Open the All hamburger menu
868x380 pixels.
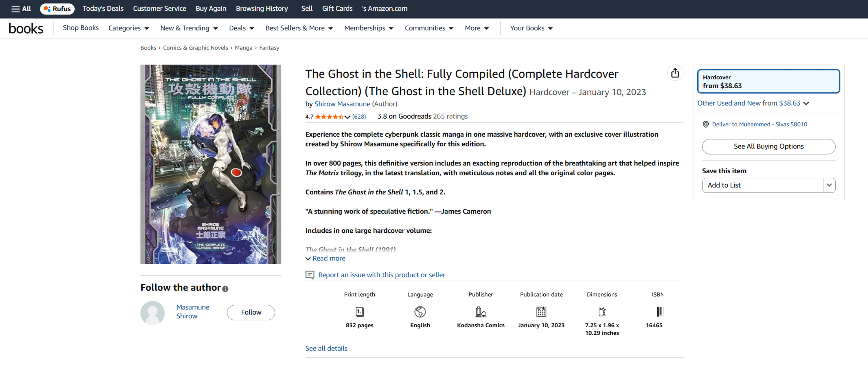coord(21,9)
